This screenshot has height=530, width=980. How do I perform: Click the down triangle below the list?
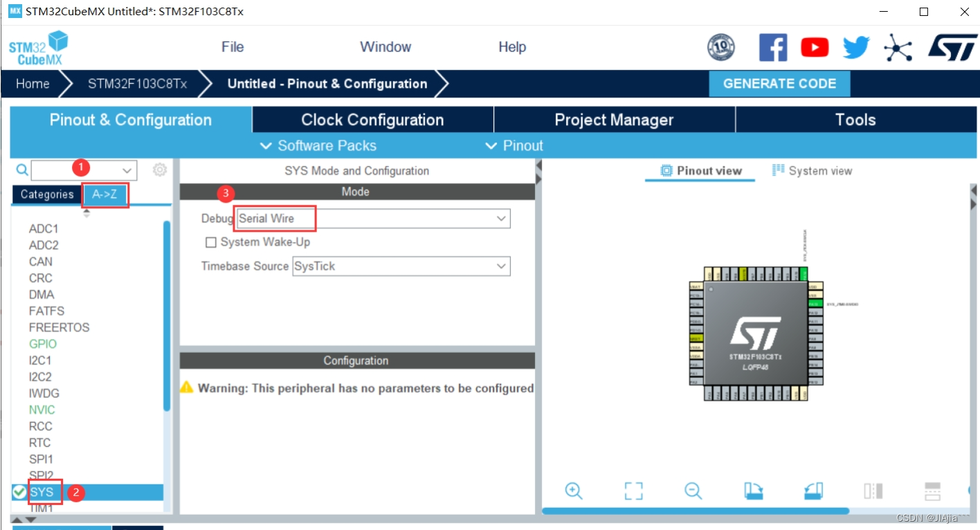(30, 520)
